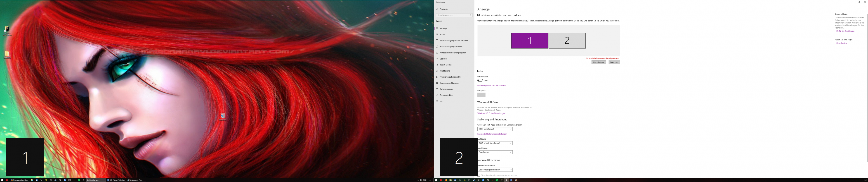Open File Explorer on the left monitor taskbar
The width and height of the screenshot is (868, 182).
[x=32, y=180]
